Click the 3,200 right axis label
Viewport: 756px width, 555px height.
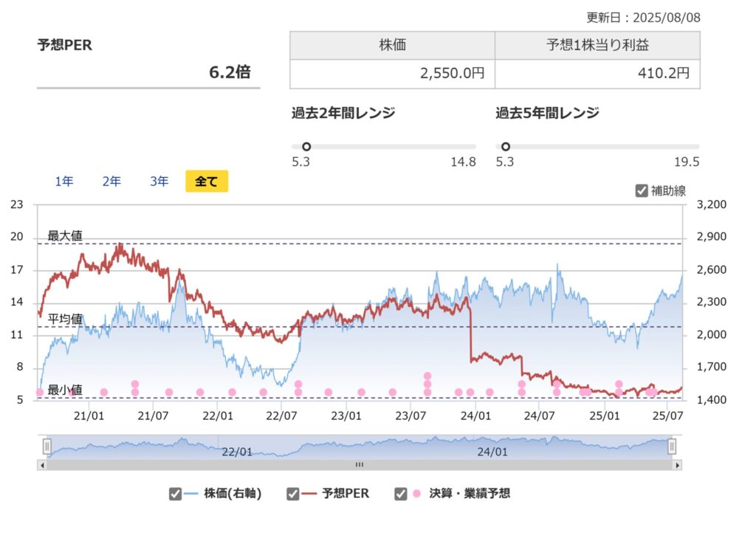coord(712,204)
